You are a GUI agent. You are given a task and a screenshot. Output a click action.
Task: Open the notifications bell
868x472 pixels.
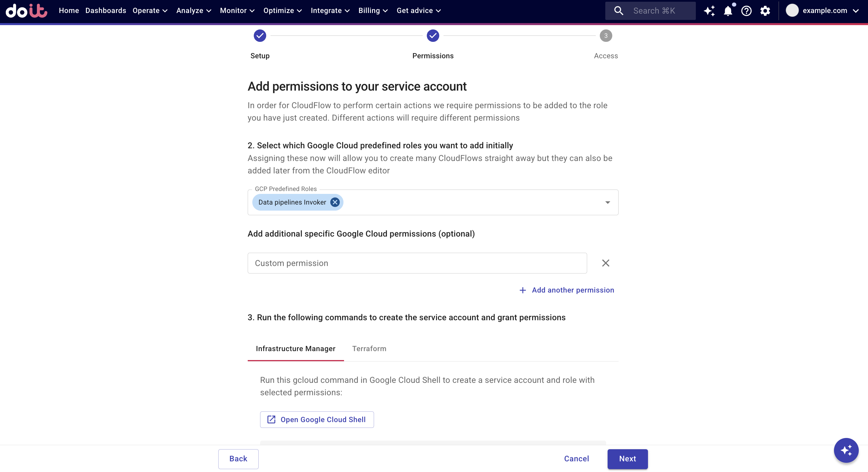[x=728, y=11]
